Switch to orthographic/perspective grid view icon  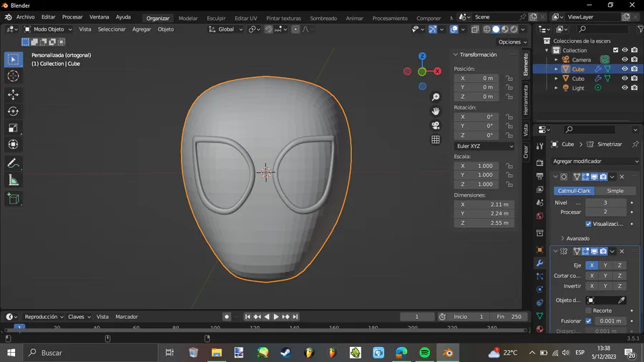pos(435,140)
